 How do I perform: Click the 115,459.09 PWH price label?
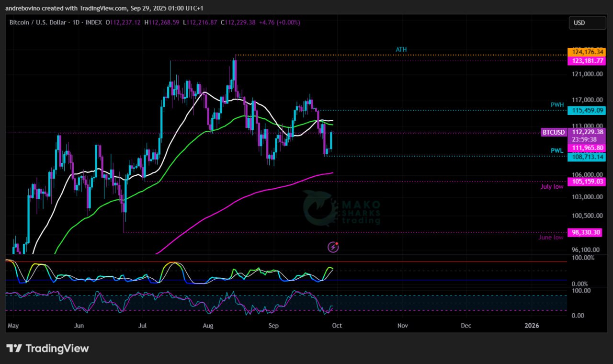pos(586,111)
